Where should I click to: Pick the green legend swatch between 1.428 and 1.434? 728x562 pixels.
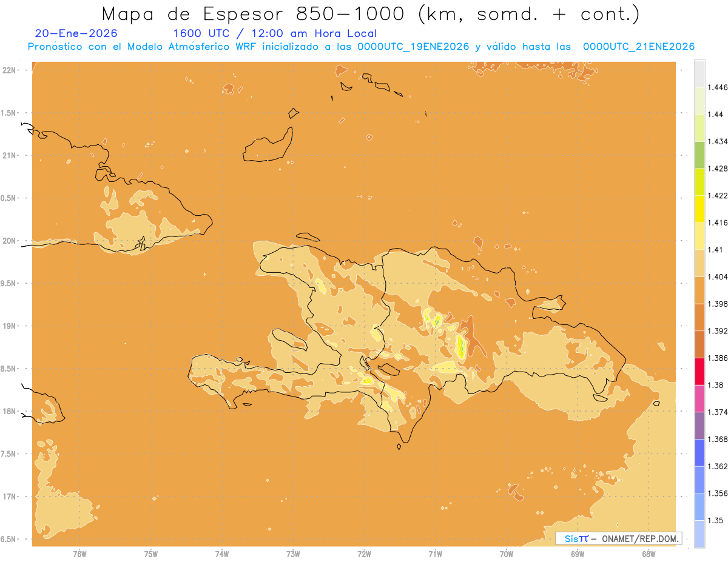click(x=699, y=155)
